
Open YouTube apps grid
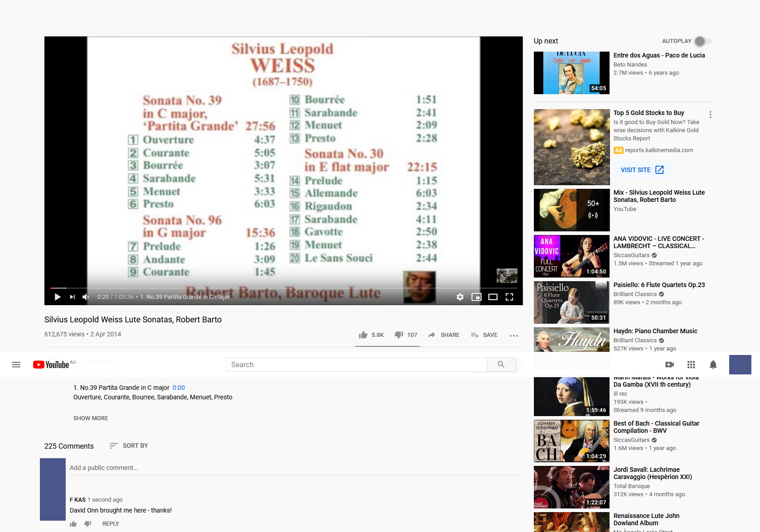(x=691, y=364)
